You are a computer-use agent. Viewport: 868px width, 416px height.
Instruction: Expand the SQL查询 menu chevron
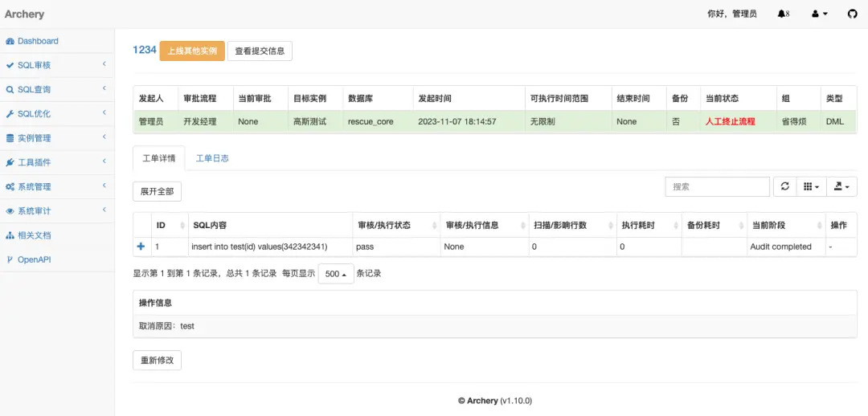tap(104, 89)
